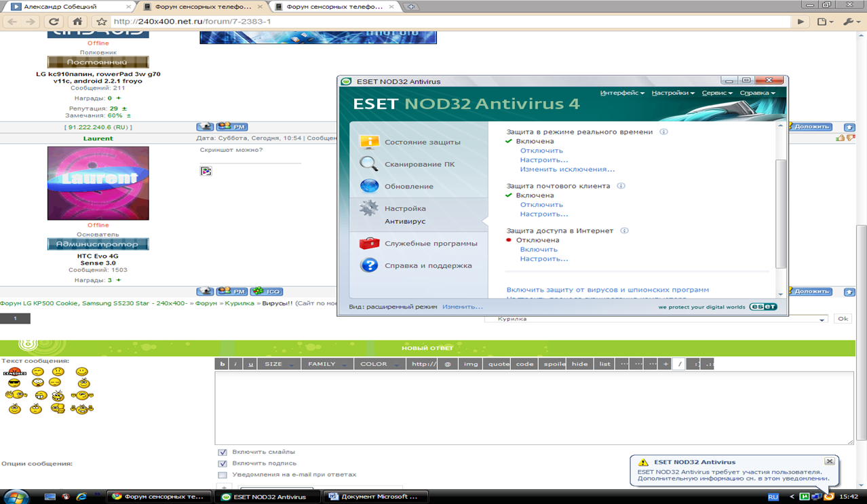Click the red toolbox utilities icon
Screen dimensions: 867x504
coord(369,243)
